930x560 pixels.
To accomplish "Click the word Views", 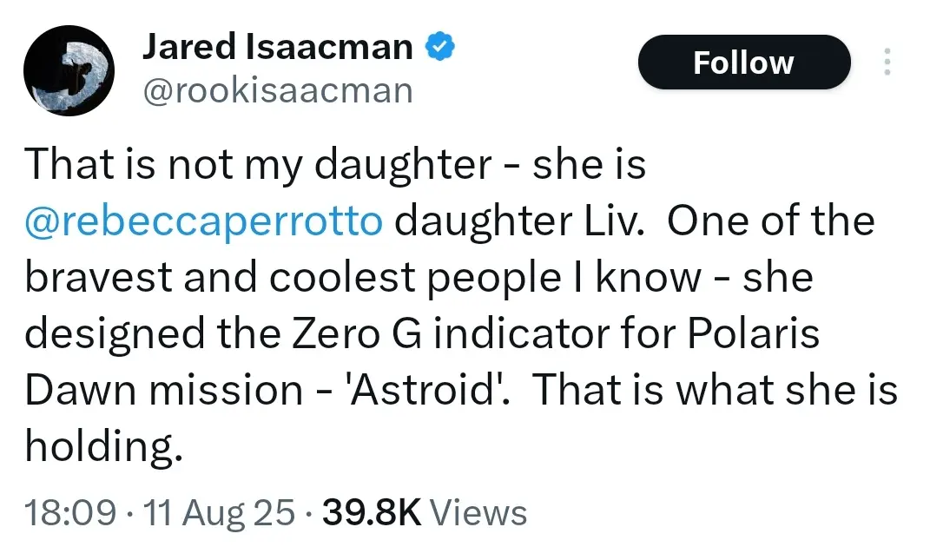I will pyautogui.click(x=478, y=512).
